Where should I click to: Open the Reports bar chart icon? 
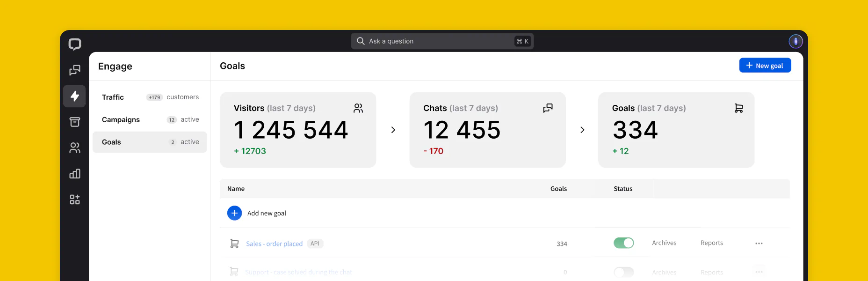click(x=75, y=174)
